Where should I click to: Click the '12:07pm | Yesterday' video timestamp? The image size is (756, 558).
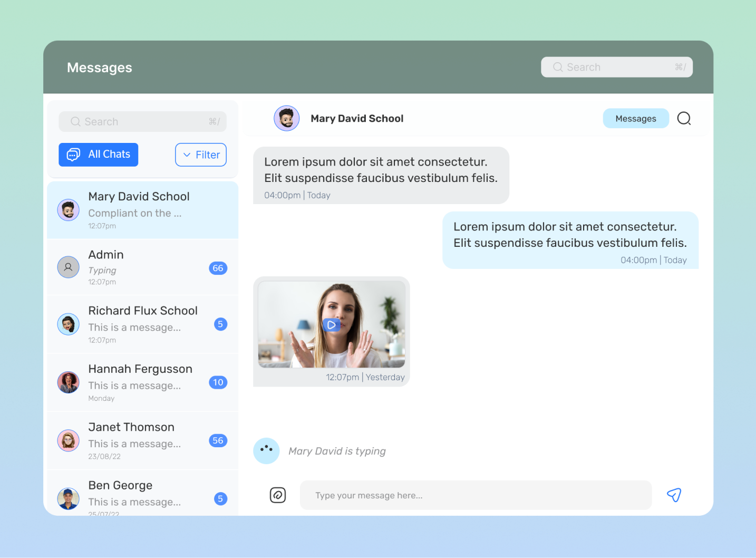pos(365,377)
